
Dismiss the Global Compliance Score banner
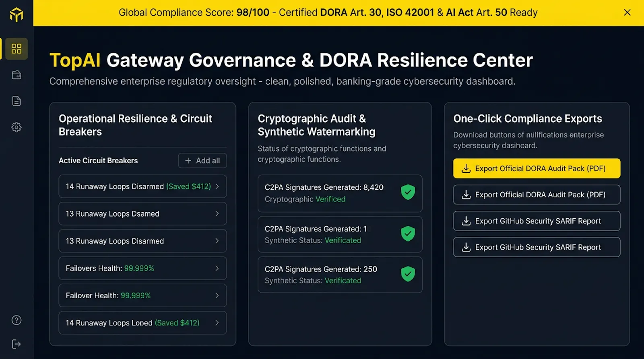pyautogui.click(x=627, y=12)
